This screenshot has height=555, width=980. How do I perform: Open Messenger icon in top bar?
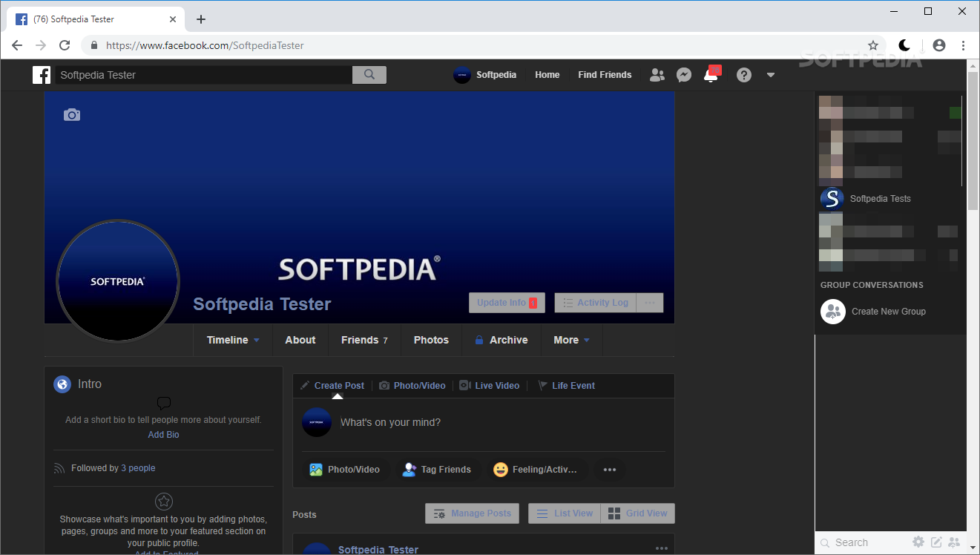tap(684, 75)
